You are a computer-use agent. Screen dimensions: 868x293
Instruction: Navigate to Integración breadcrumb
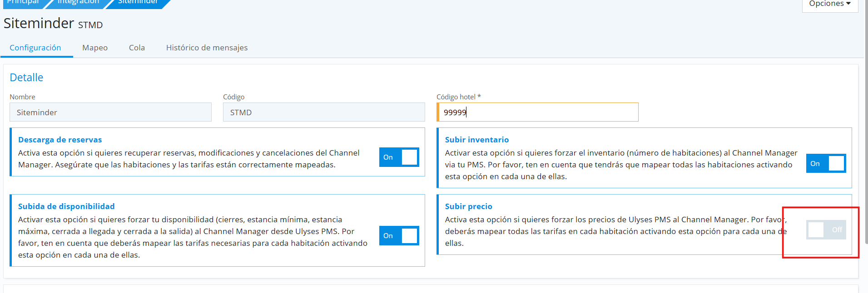pyautogui.click(x=78, y=3)
